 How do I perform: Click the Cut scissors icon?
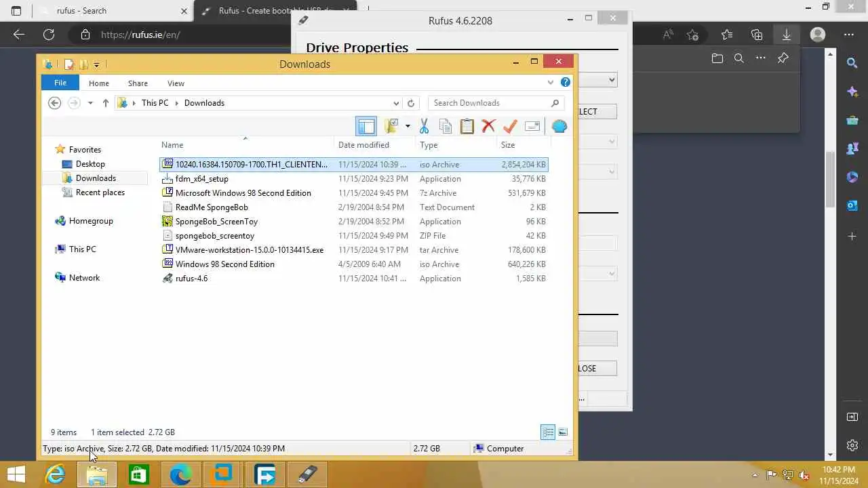pyautogui.click(x=425, y=126)
